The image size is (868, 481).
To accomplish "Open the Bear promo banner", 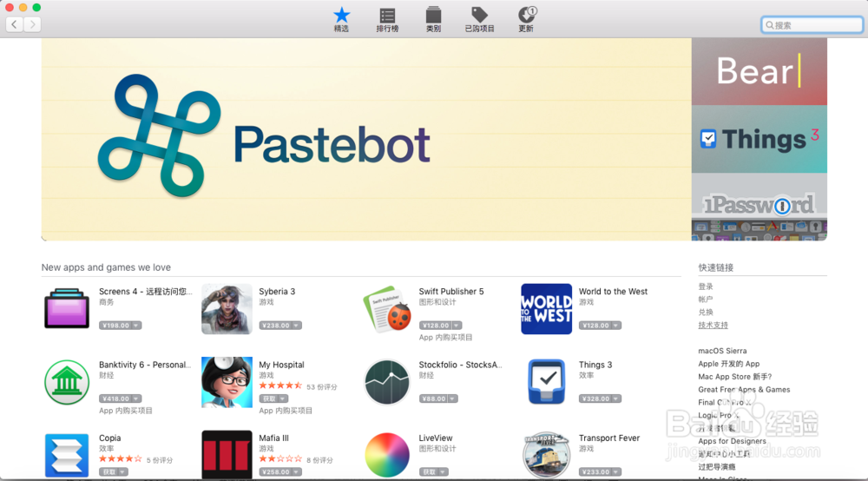I will (x=759, y=71).
